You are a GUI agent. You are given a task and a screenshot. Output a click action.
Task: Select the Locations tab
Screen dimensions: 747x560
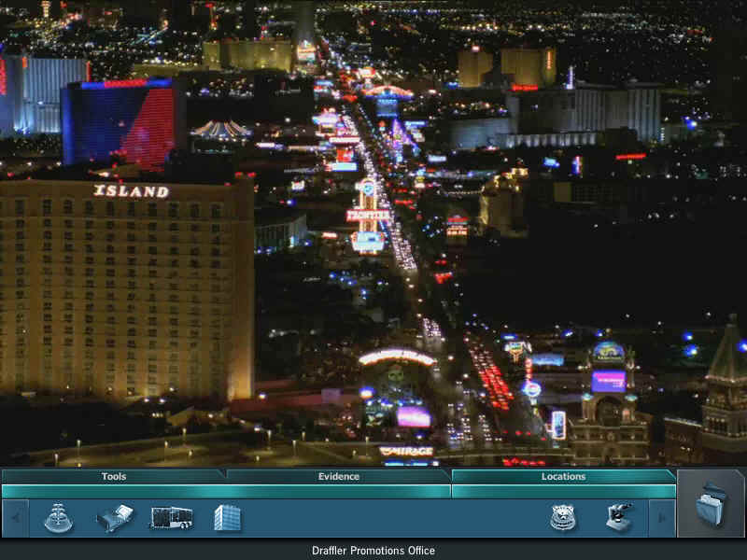563,476
